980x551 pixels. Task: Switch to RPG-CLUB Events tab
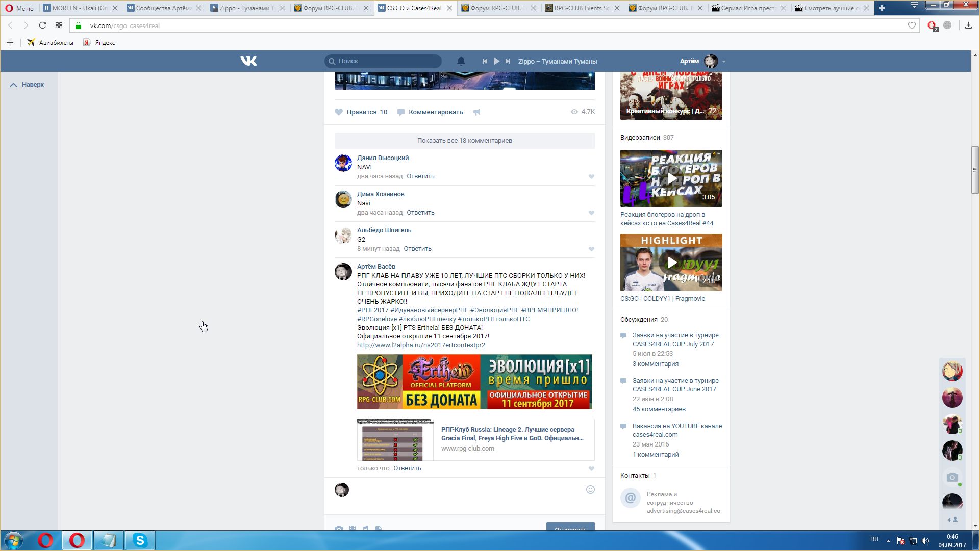tap(582, 8)
